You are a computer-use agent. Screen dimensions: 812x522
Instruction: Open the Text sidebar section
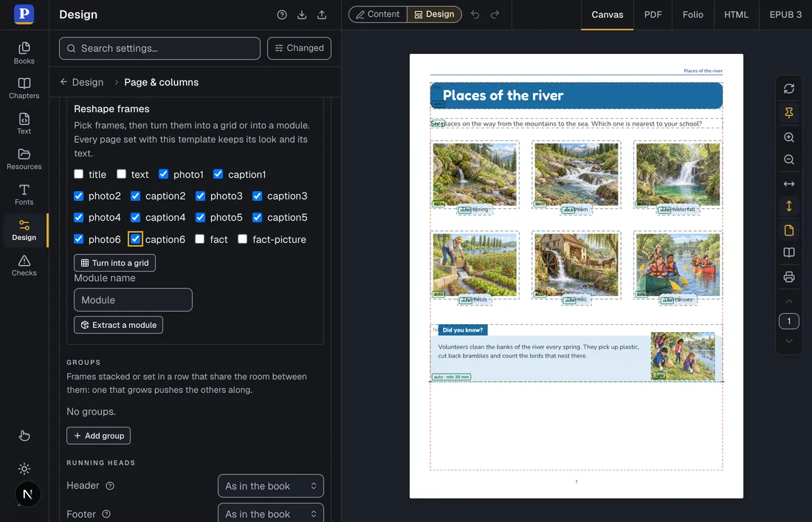point(24,124)
